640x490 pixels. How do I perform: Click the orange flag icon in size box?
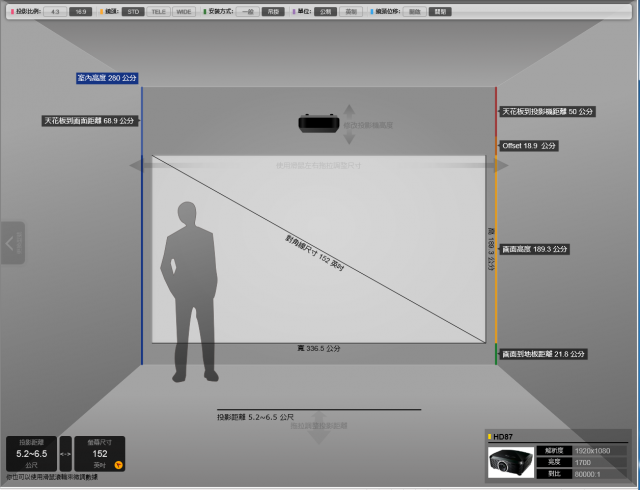click(x=118, y=465)
